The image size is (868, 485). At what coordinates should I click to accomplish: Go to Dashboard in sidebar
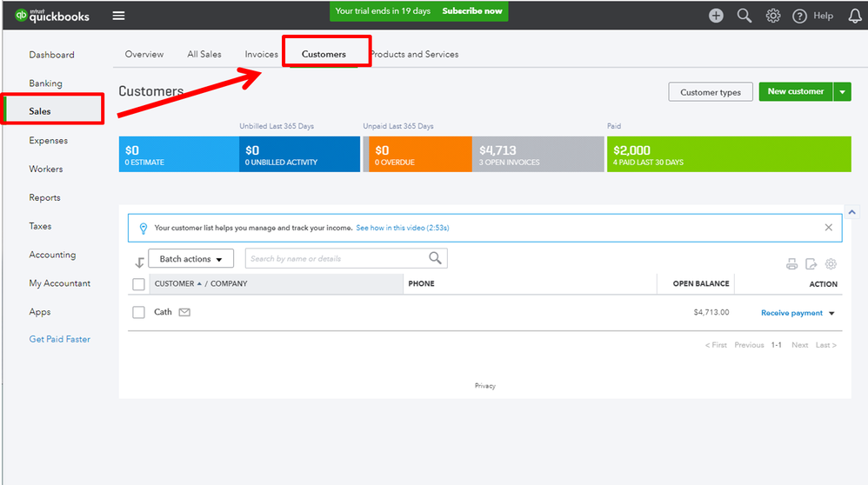coord(51,55)
